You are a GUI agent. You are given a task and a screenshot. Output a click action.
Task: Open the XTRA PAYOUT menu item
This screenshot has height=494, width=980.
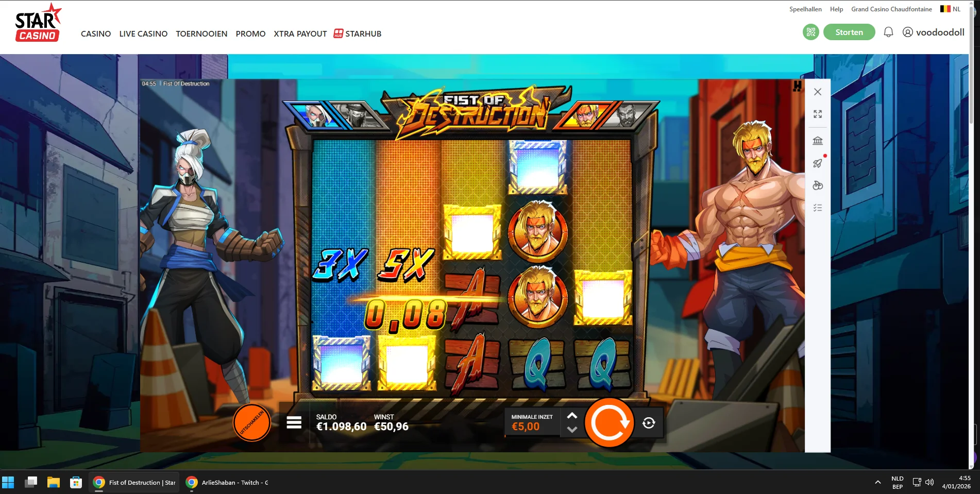click(x=300, y=33)
